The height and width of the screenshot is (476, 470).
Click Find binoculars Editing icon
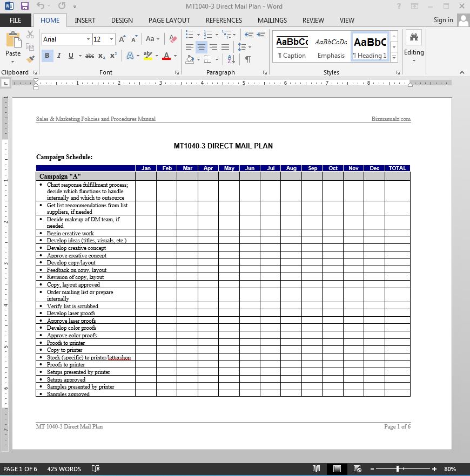pos(414,37)
